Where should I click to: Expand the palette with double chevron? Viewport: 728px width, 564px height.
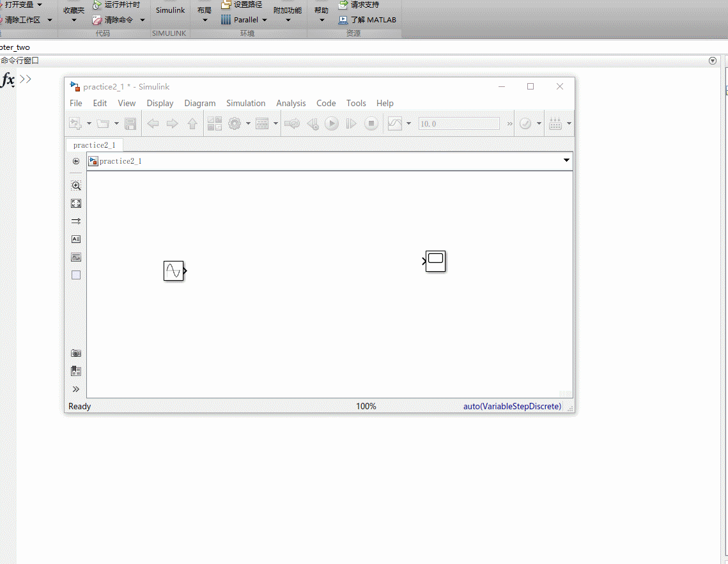tap(76, 389)
